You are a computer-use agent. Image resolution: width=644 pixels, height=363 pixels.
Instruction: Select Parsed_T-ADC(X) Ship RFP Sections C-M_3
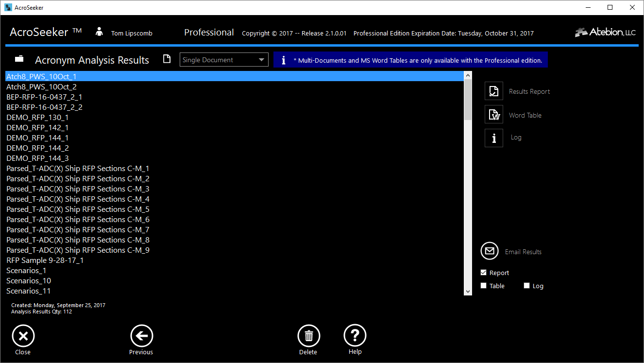(235, 189)
